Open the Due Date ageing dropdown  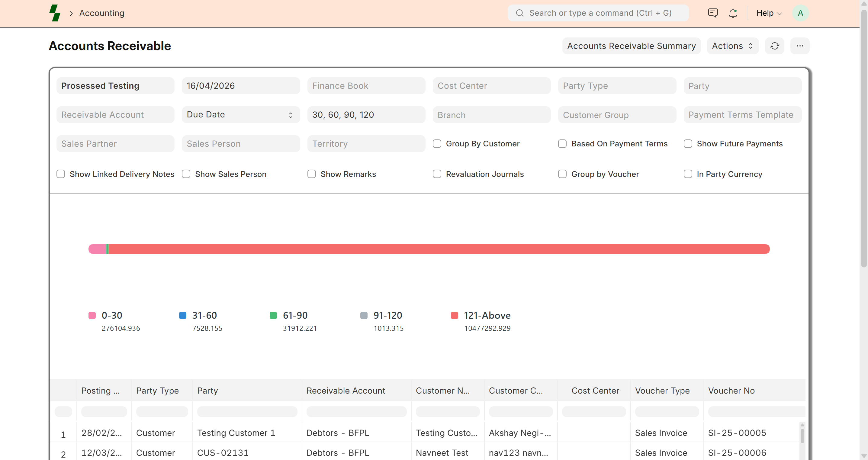click(241, 115)
